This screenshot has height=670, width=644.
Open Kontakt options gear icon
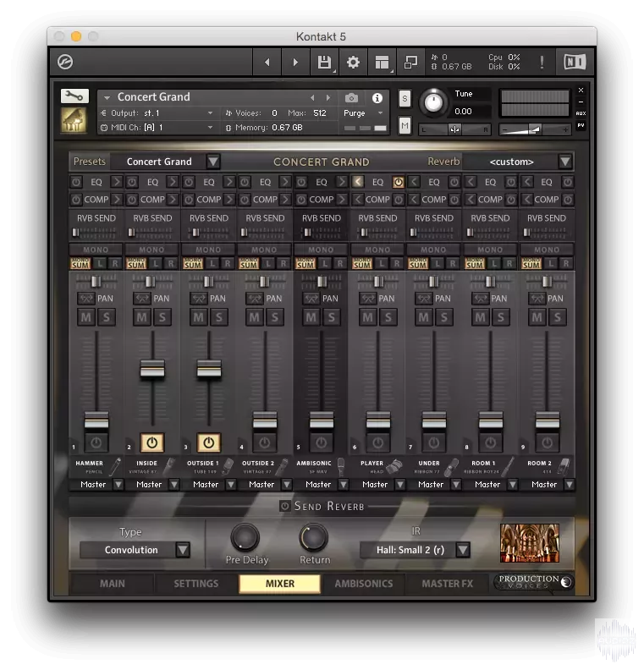point(353,63)
